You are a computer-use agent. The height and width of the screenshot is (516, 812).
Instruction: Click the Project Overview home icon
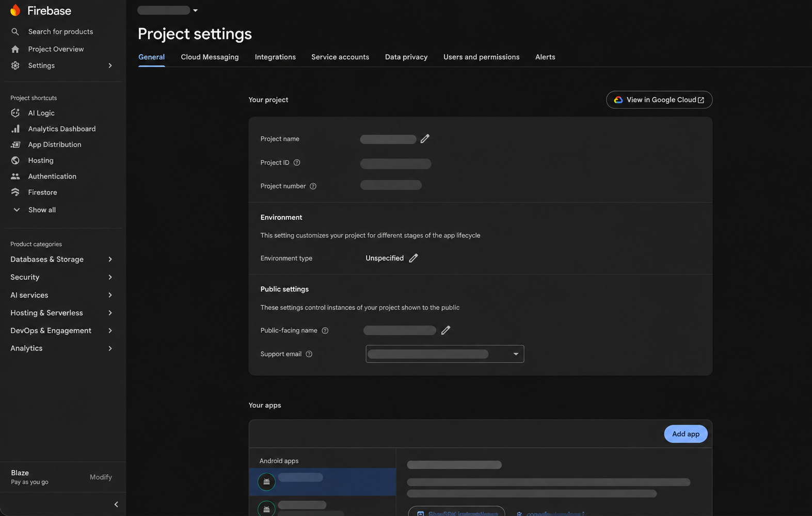(x=15, y=49)
